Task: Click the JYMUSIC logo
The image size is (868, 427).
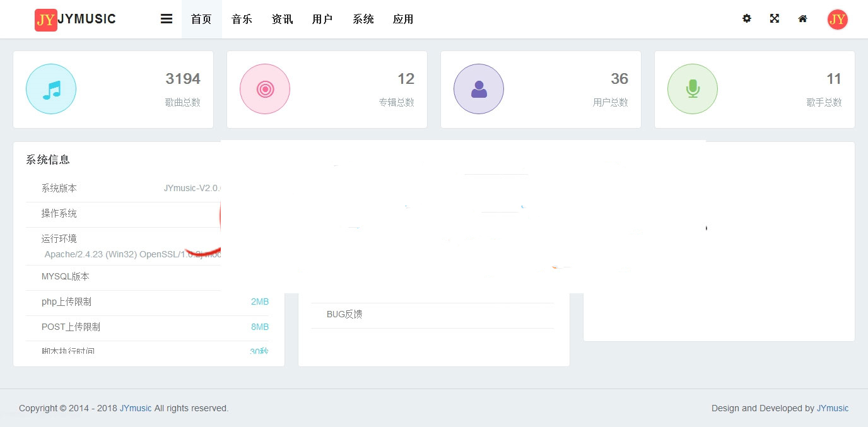Action: [75, 20]
